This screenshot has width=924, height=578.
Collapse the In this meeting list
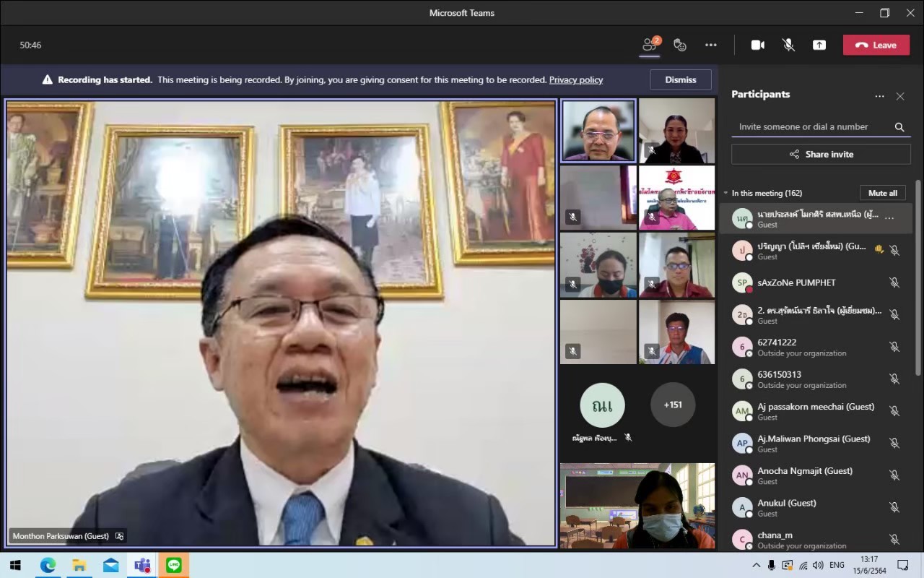[x=726, y=193]
